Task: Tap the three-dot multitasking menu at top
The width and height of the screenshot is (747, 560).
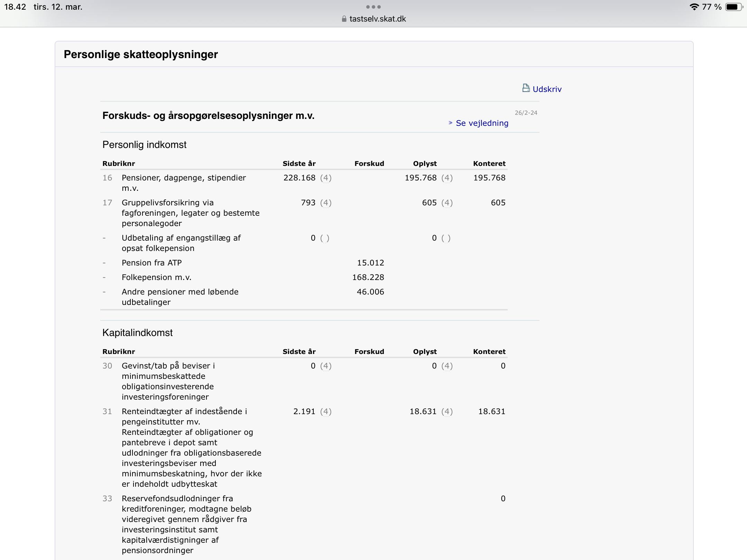Action: [x=373, y=7]
